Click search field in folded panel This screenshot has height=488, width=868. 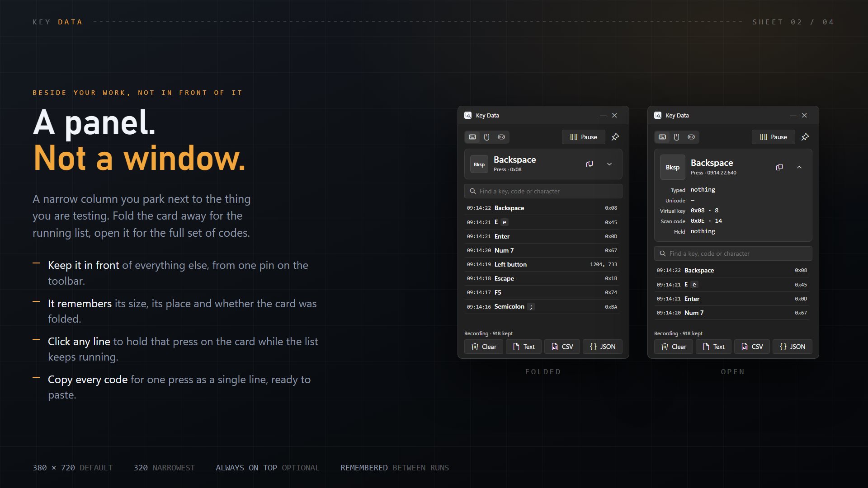pyautogui.click(x=543, y=191)
